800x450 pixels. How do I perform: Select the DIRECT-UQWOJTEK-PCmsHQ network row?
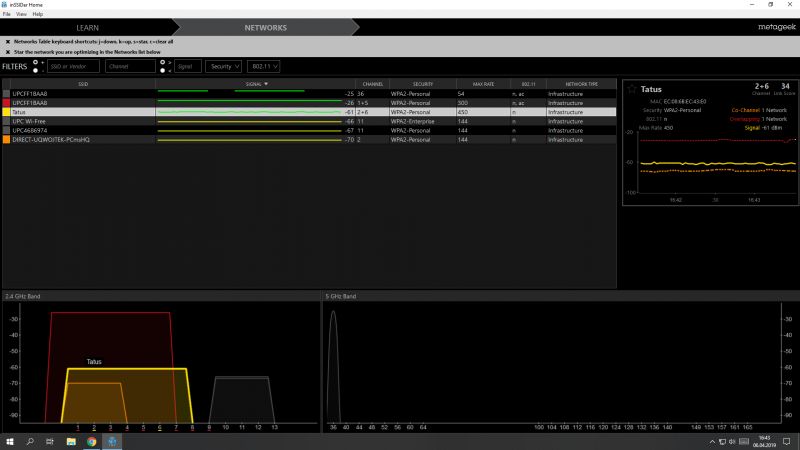coord(309,140)
